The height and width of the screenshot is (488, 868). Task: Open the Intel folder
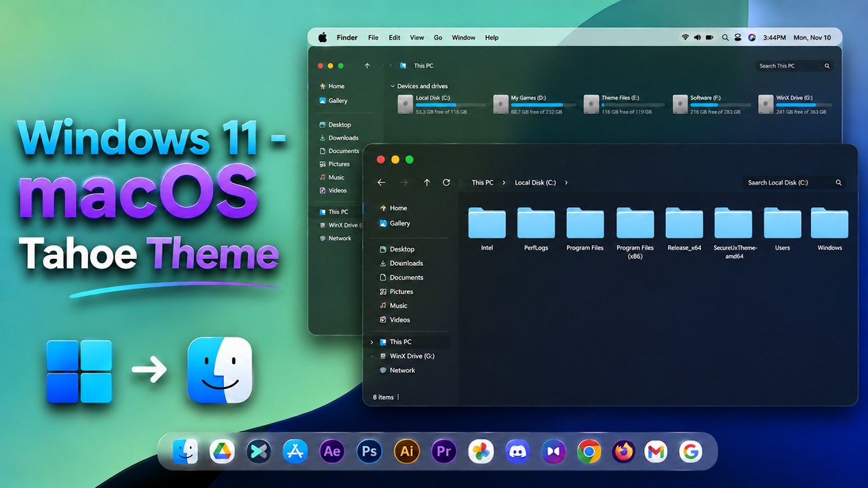[487, 229]
